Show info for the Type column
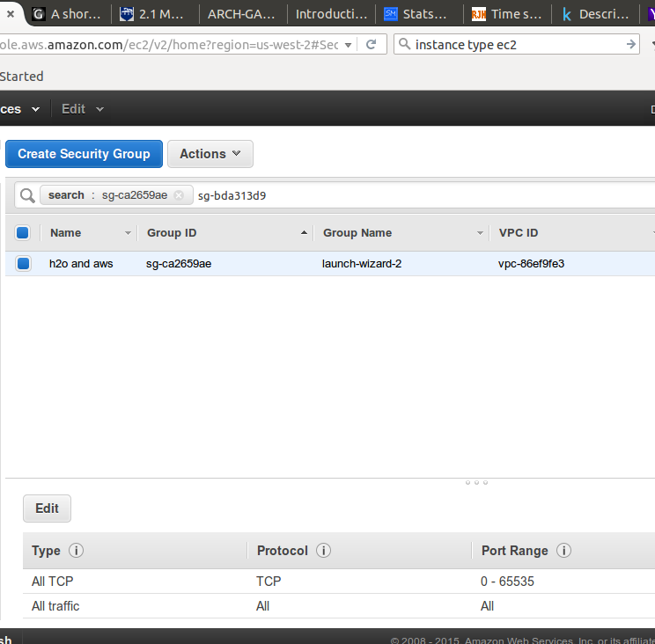The height and width of the screenshot is (644, 655). pyautogui.click(x=76, y=551)
